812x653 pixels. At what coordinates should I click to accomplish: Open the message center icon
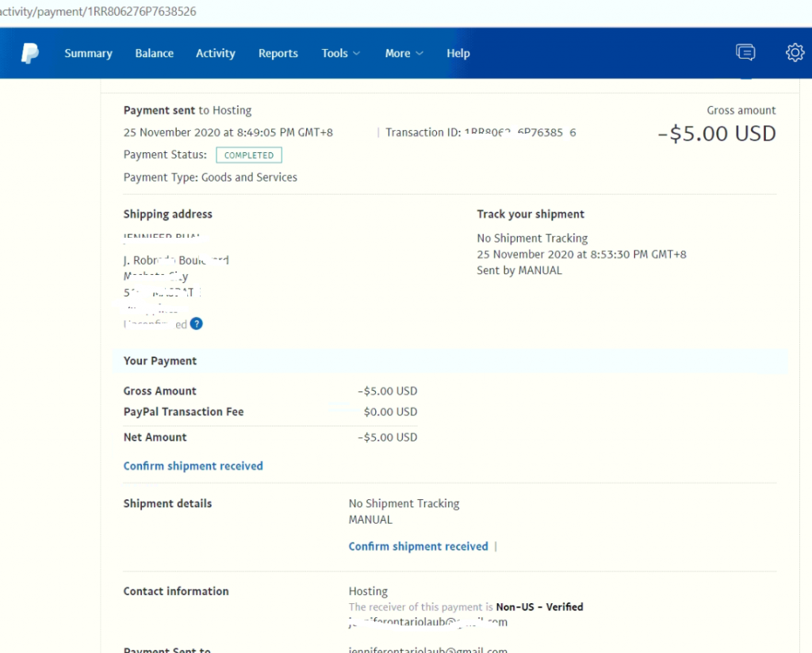745,52
